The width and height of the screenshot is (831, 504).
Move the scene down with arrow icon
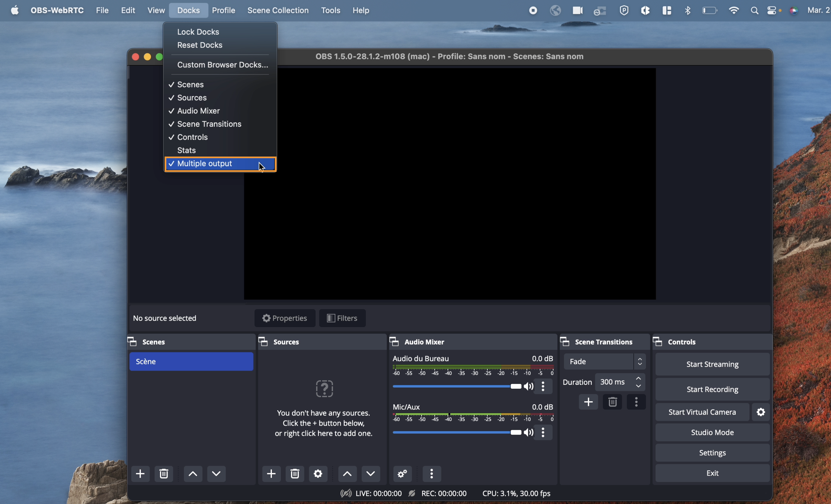click(216, 474)
